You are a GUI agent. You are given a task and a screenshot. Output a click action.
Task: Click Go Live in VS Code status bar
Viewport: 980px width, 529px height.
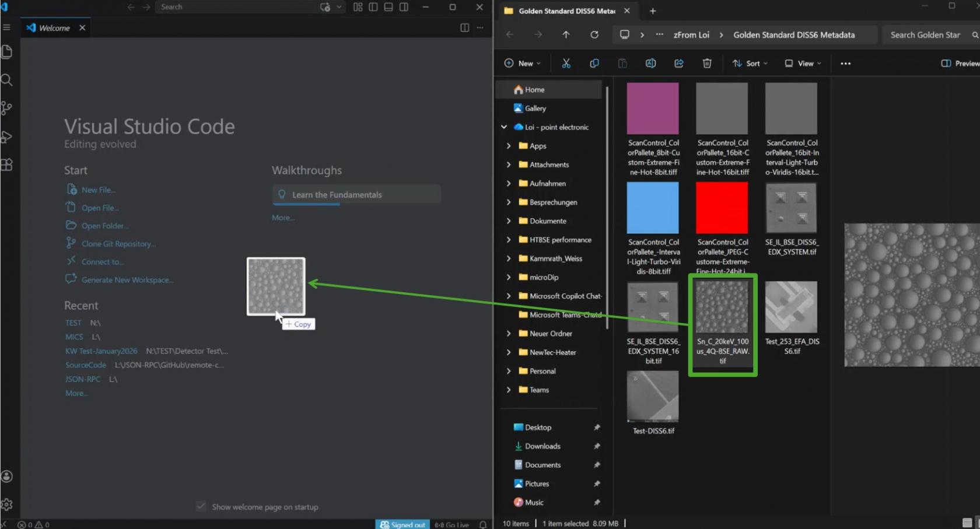point(452,524)
